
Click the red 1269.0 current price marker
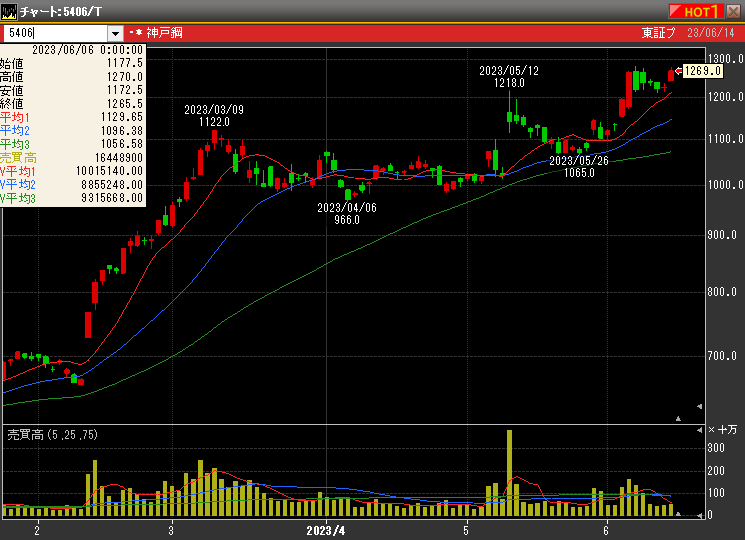(700, 71)
